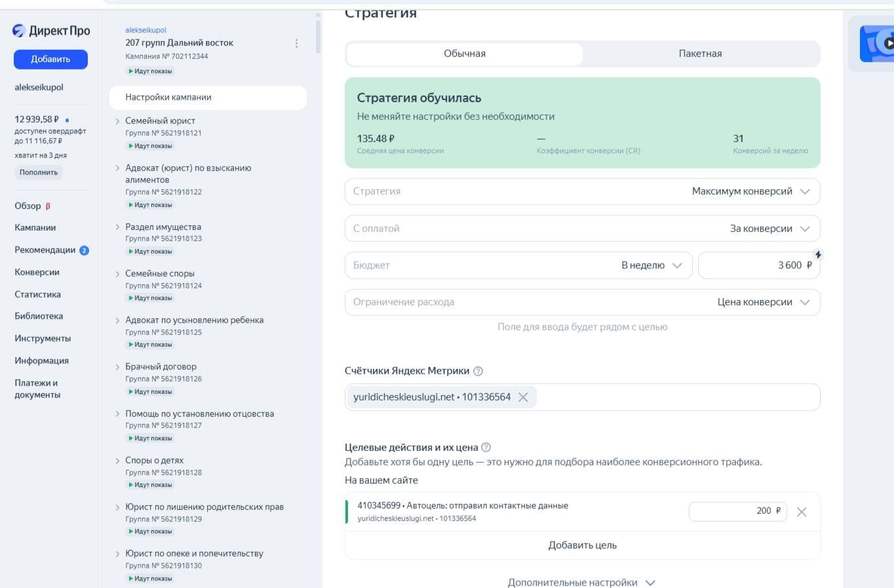Edit the weekly budget field showing 3 600 ₽
This screenshot has width=894, height=588.
(759, 265)
